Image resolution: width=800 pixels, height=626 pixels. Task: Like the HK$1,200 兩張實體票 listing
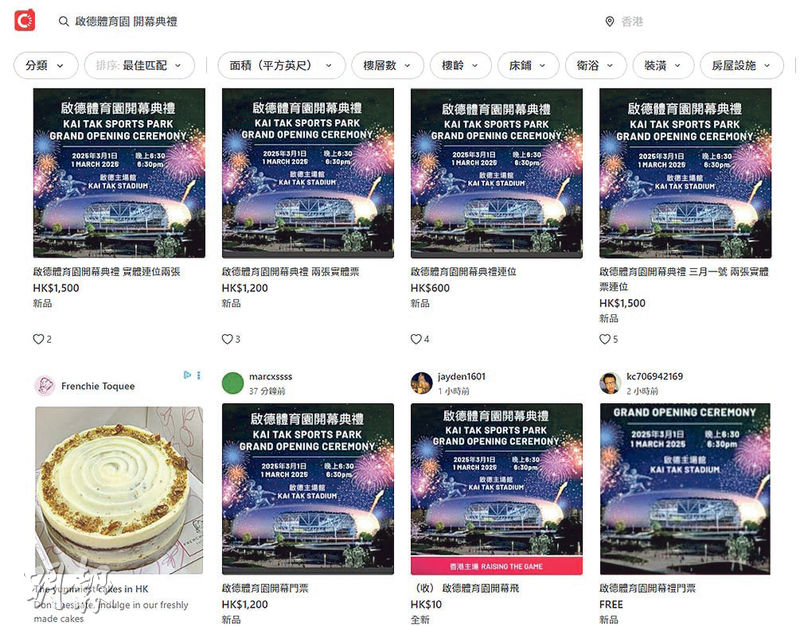pos(227,339)
